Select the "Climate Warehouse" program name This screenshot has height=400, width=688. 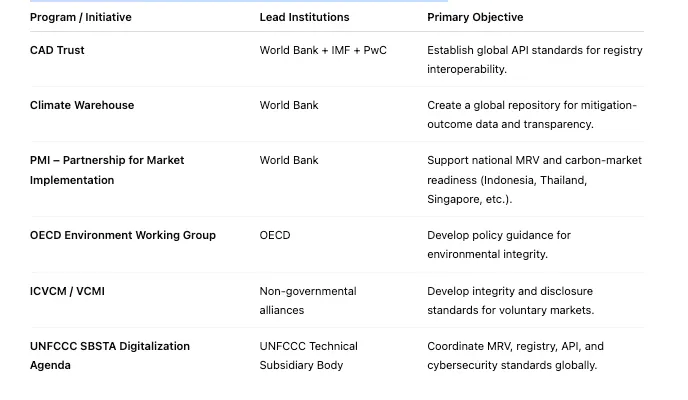(x=82, y=105)
